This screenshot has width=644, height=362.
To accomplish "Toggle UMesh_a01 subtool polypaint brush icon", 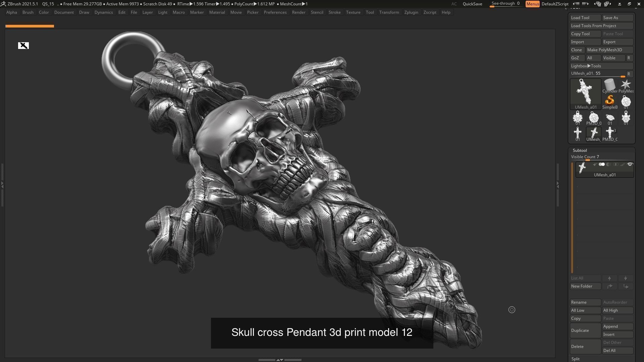I will [623, 165].
